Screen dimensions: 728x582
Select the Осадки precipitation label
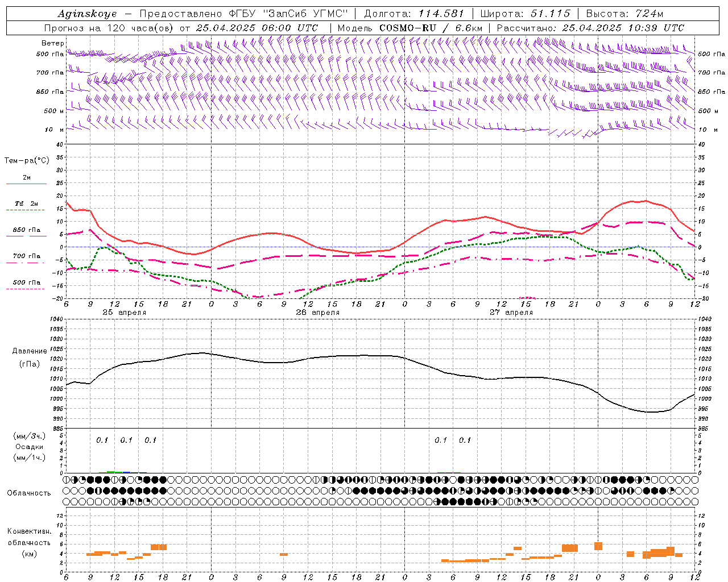30,447
